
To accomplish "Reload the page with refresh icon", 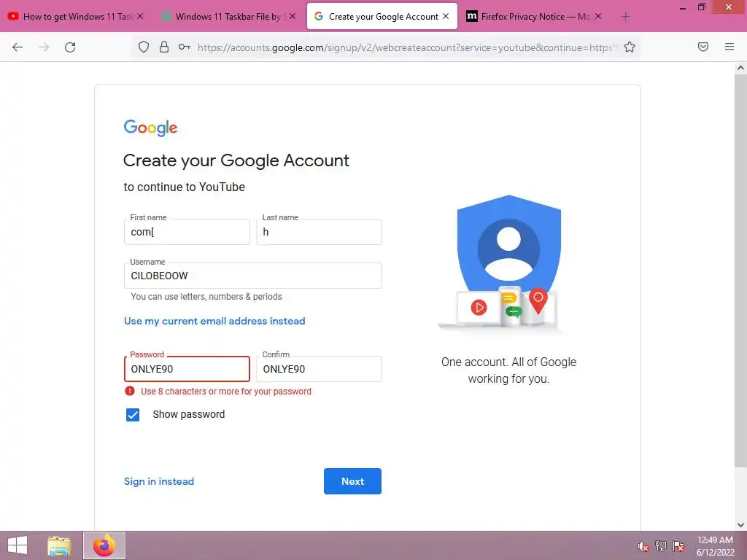I will click(70, 47).
